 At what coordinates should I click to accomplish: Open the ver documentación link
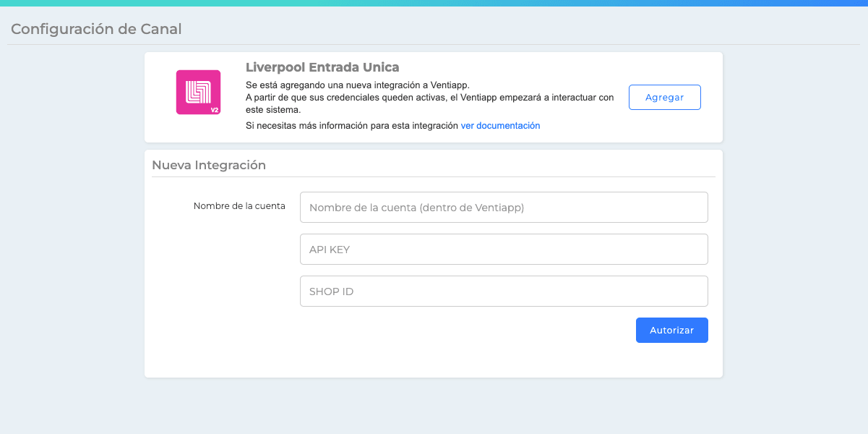click(500, 125)
